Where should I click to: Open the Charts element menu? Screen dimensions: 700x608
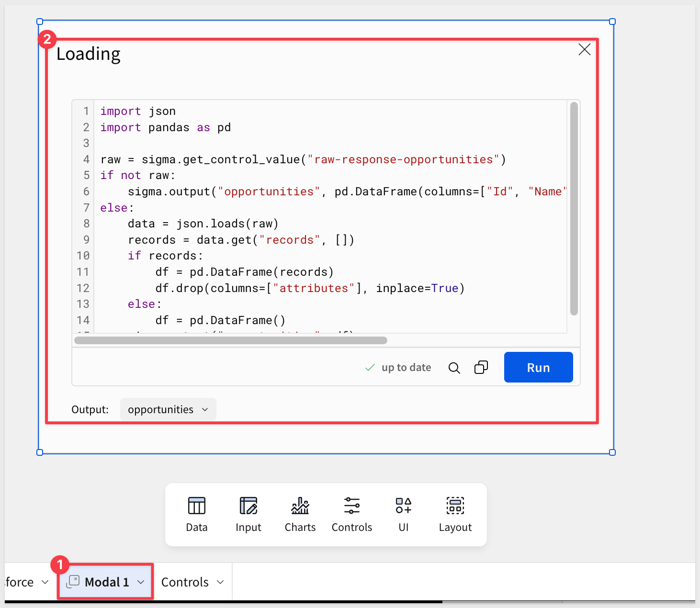click(x=300, y=514)
